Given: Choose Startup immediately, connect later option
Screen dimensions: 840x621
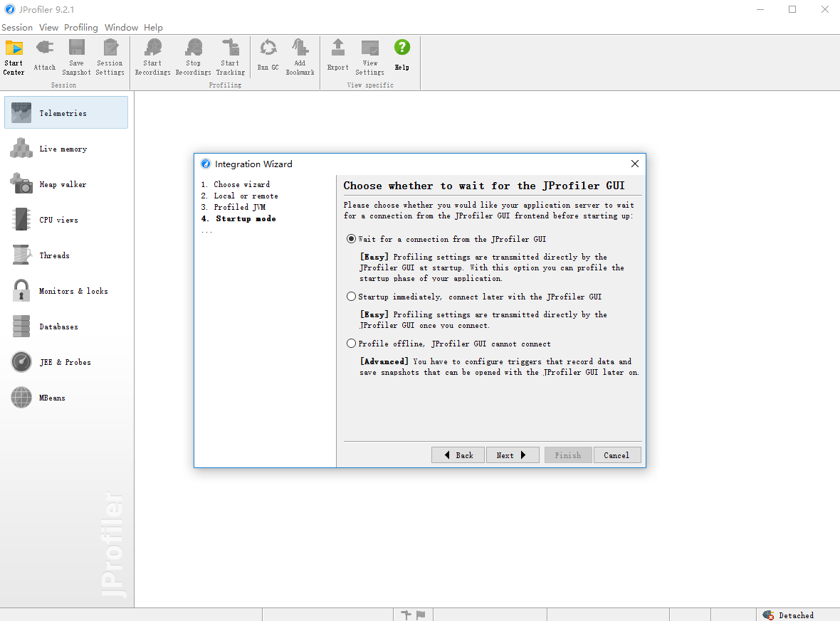Looking at the screenshot, I should (352, 297).
